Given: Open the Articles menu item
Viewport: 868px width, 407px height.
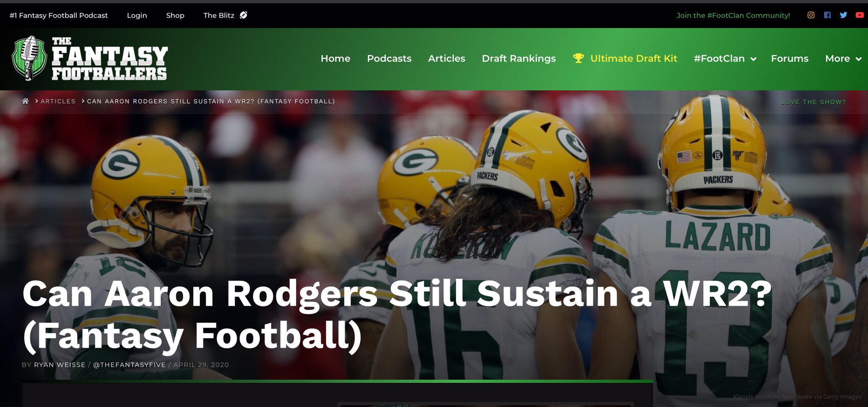Looking at the screenshot, I should (x=446, y=59).
